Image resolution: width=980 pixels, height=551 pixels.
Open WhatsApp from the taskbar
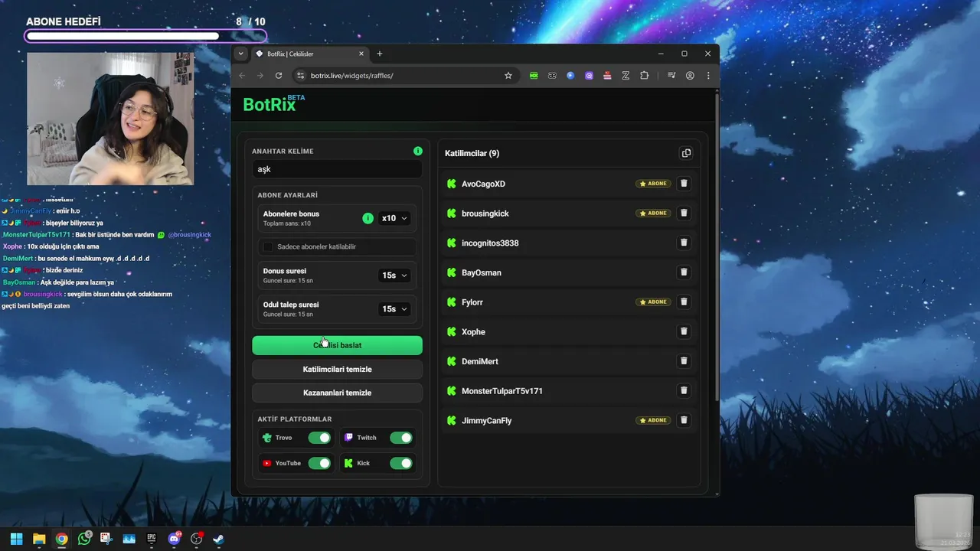point(84,539)
